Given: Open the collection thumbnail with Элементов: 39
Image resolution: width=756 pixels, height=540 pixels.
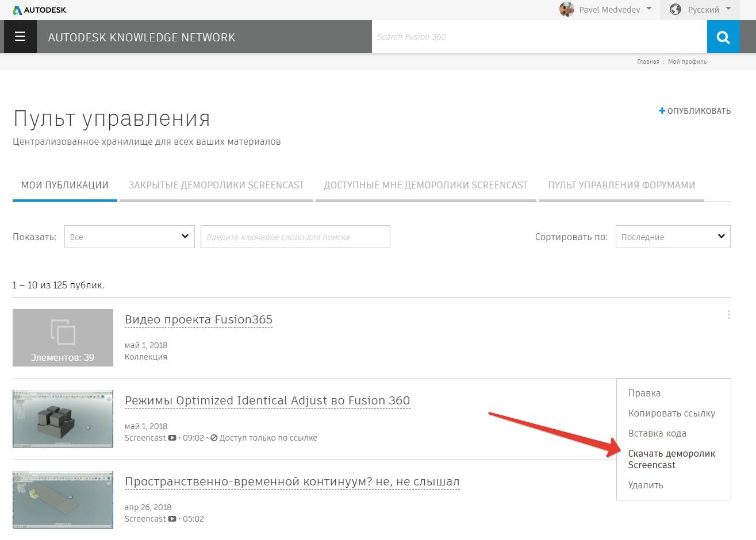Looking at the screenshot, I should [63, 338].
